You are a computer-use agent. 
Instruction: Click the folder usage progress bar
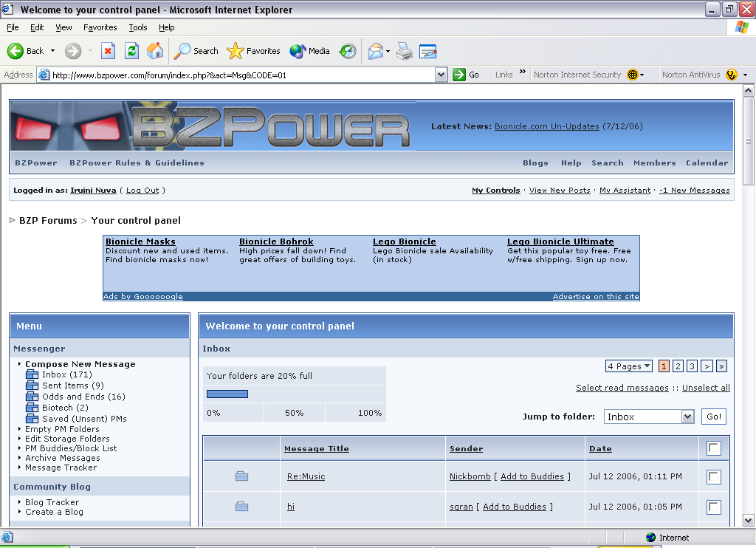click(227, 394)
